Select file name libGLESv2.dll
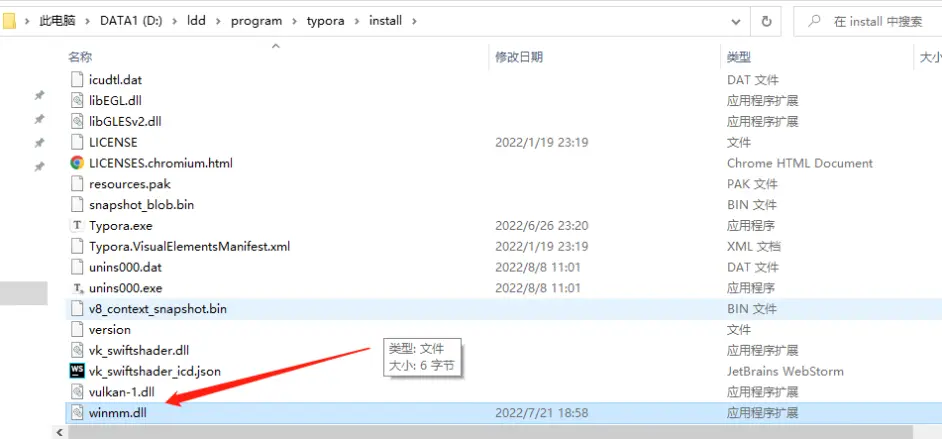The height and width of the screenshot is (439, 942). (x=126, y=121)
